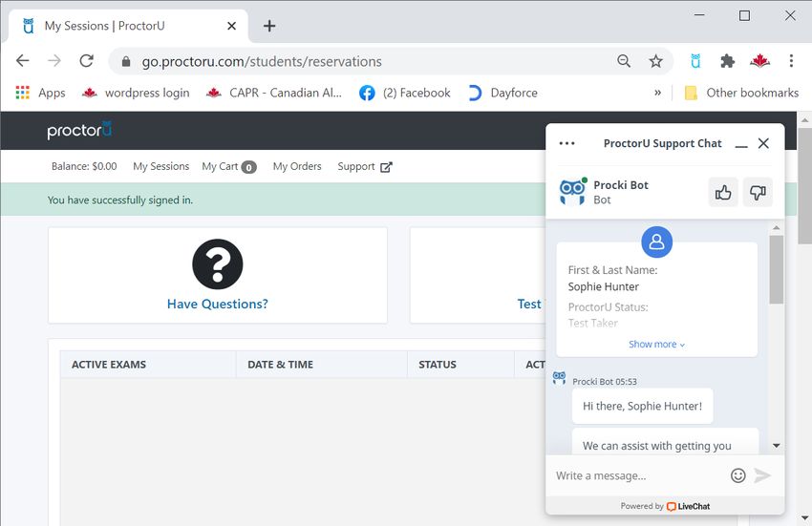
Task: Click the question mark circle icon
Action: pos(218,264)
